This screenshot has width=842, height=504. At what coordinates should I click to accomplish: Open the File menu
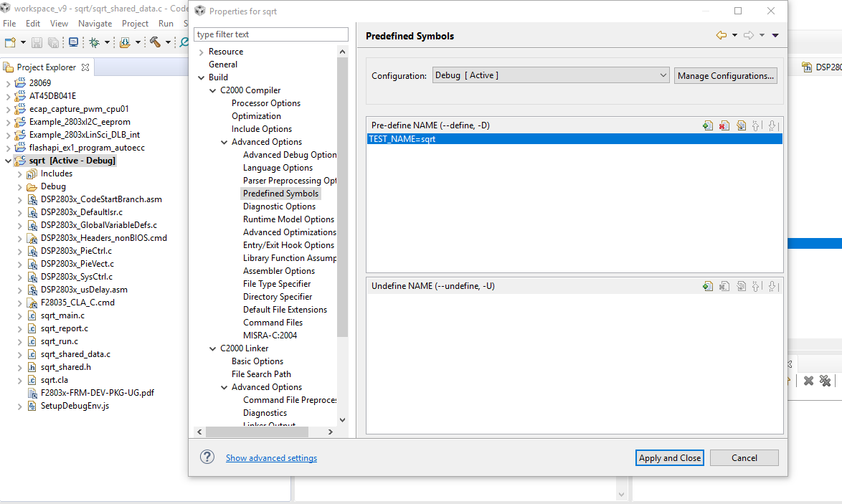pos(9,24)
